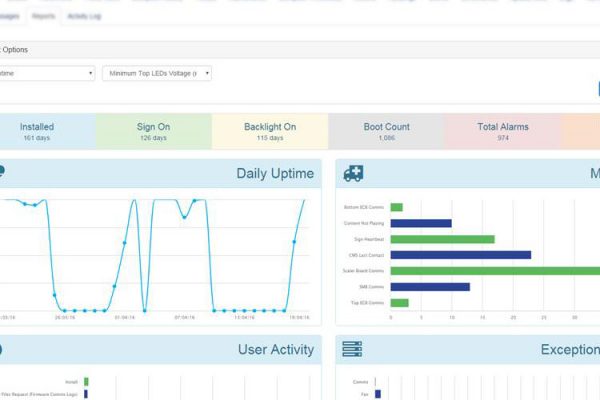The image size is (600, 400).
Task: Click the Bottom ECB Comms green bar
Action: point(396,207)
